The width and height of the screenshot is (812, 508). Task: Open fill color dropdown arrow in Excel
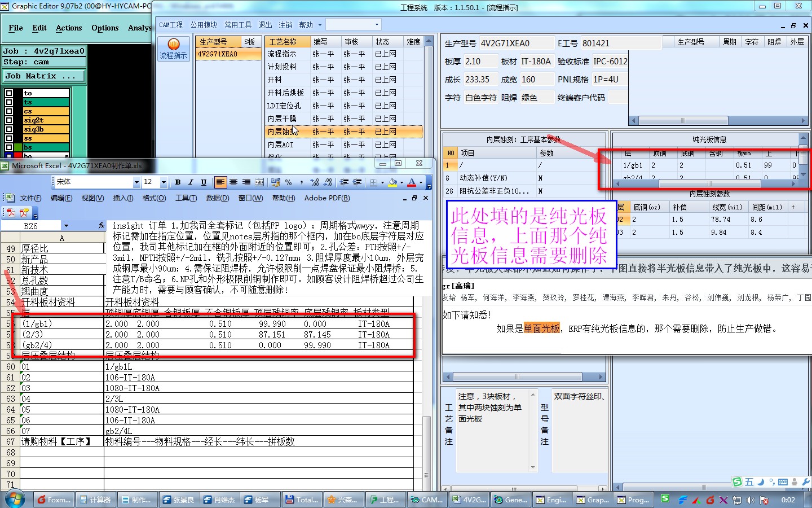point(401,182)
